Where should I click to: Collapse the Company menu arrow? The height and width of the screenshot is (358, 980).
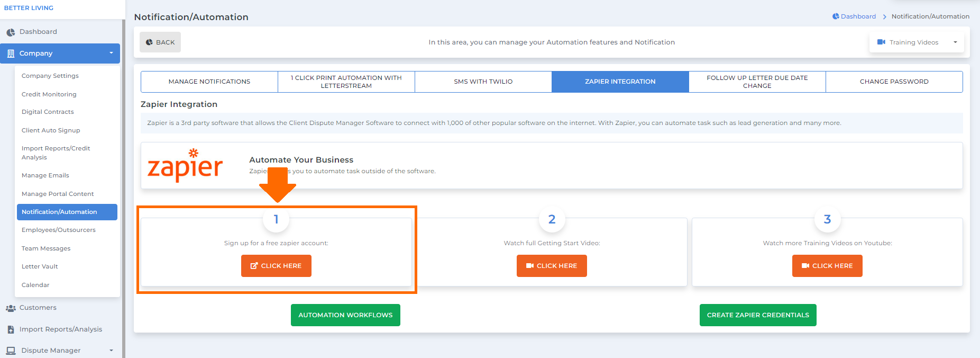111,53
